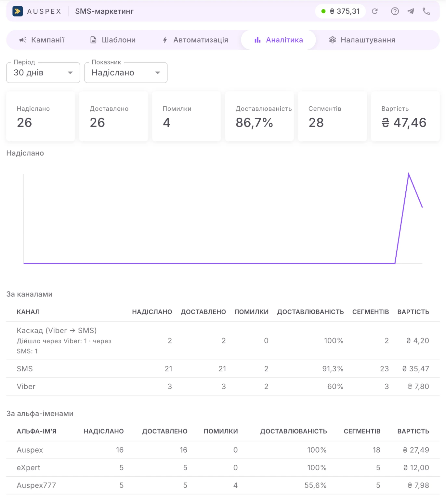Click the 91,3% deliverability value
446x504 pixels.
pyautogui.click(x=333, y=369)
